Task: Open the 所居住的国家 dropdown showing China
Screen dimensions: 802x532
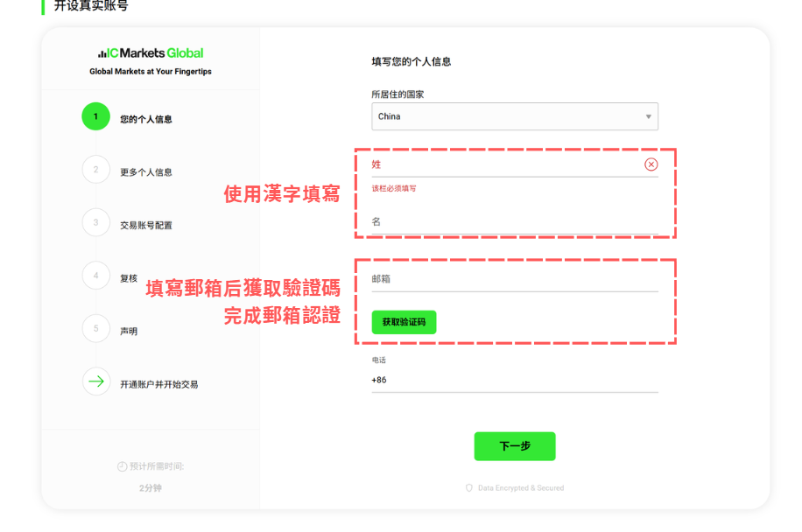Action: pos(514,116)
